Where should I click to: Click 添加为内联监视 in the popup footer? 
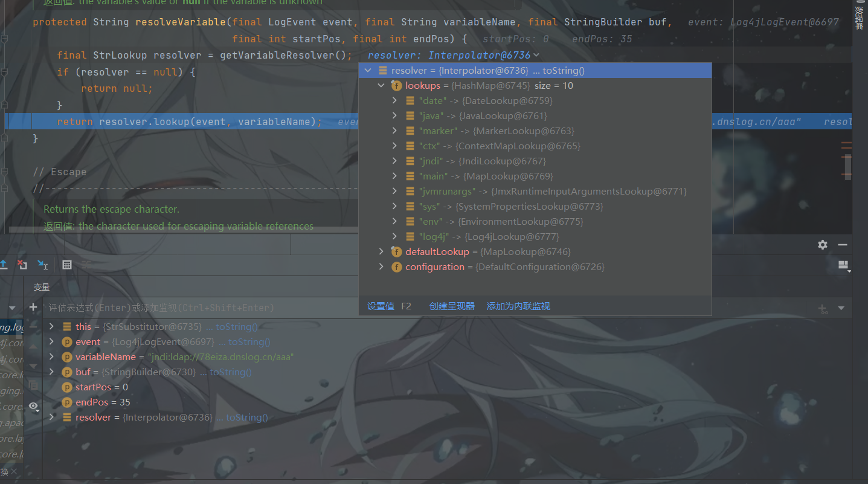[518, 306]
